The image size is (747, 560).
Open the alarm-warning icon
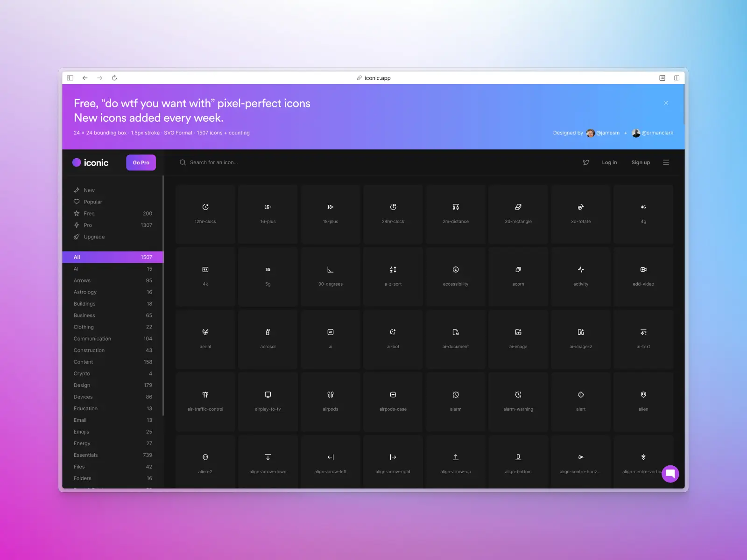(x=518, y=402)
